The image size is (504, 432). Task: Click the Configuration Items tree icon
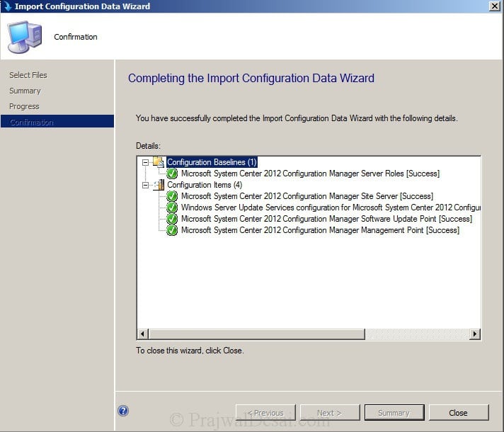(x=159, y=185)
